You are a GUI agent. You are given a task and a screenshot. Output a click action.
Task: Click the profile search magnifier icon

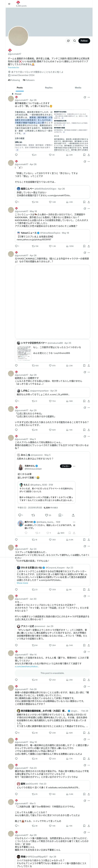pos(74,41)
